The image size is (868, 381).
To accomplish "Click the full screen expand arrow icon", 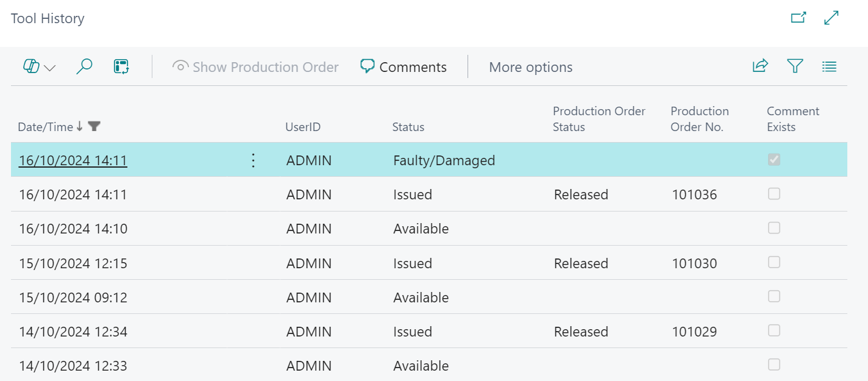I will (x=831, y=18).
